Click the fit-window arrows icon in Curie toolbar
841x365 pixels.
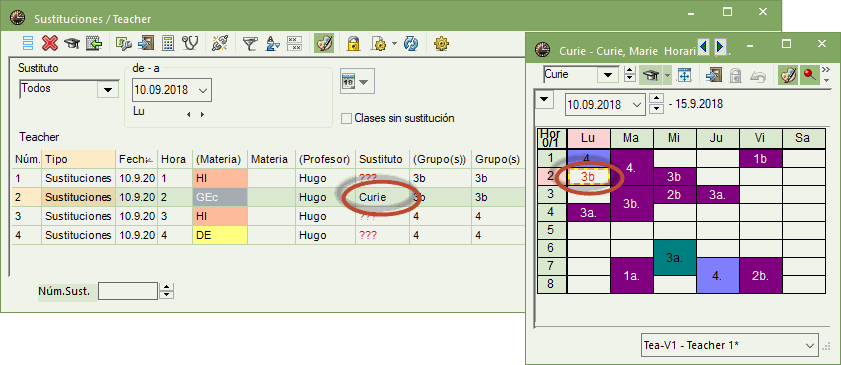[684, 76]
